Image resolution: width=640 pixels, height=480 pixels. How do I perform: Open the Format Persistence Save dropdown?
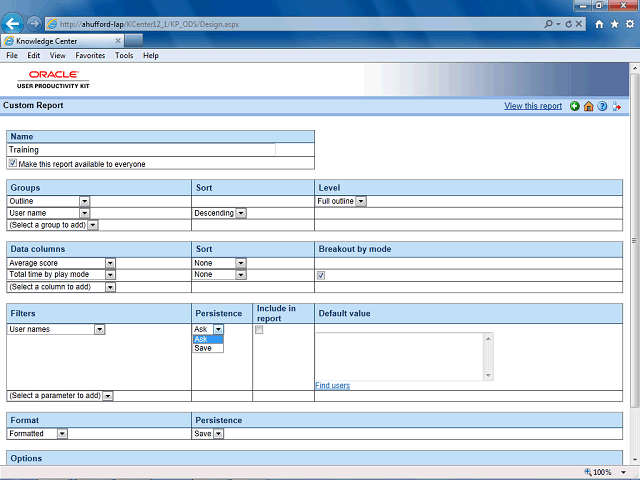pyautogui.click(x=219, y=433)
